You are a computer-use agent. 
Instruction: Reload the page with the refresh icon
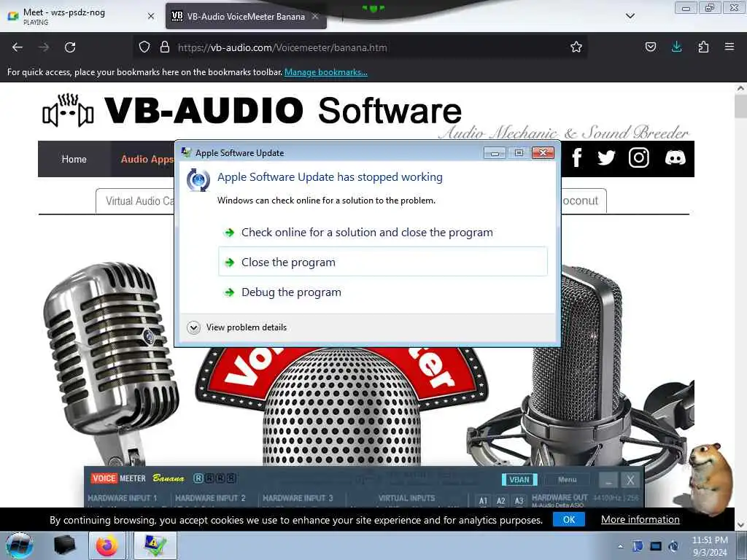tap(70, 47)
